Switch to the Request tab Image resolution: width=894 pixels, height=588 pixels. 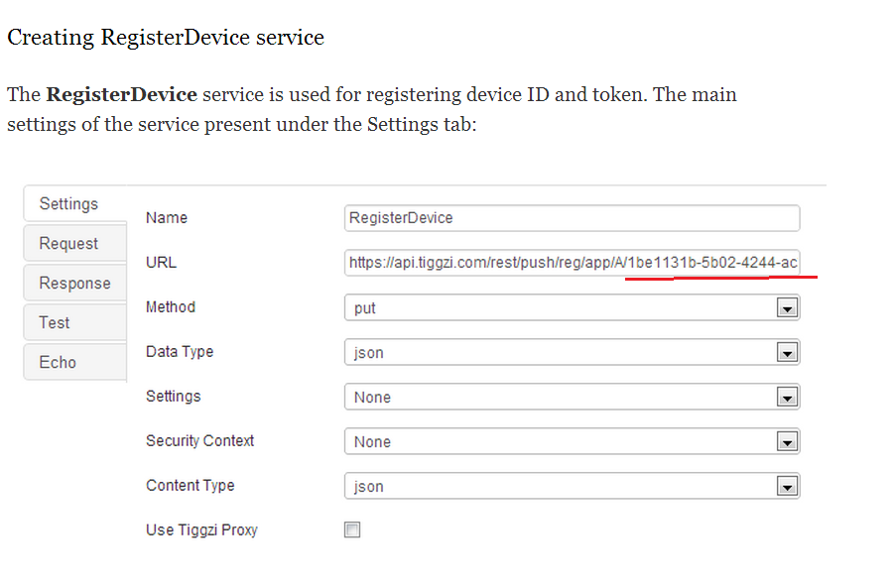pos(69,244)
